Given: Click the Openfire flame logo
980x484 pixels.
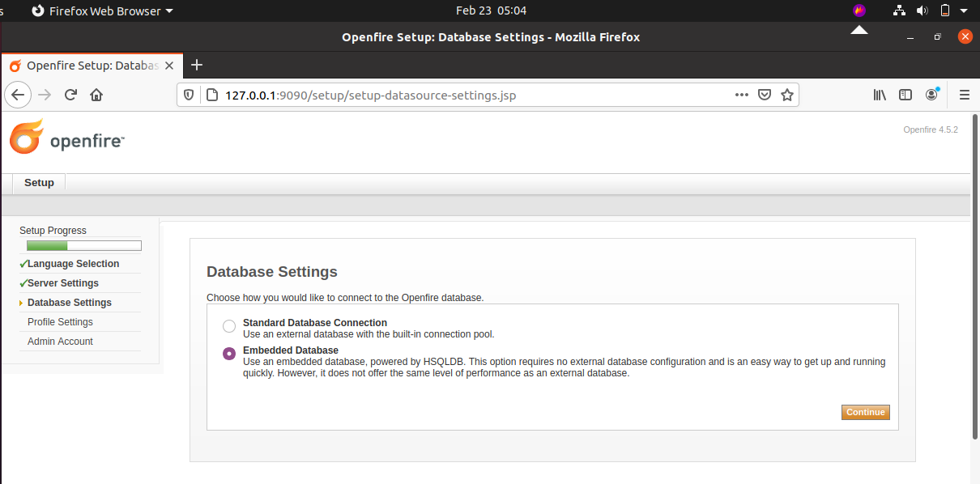Looking at the screenshot, I should (26, 136).
